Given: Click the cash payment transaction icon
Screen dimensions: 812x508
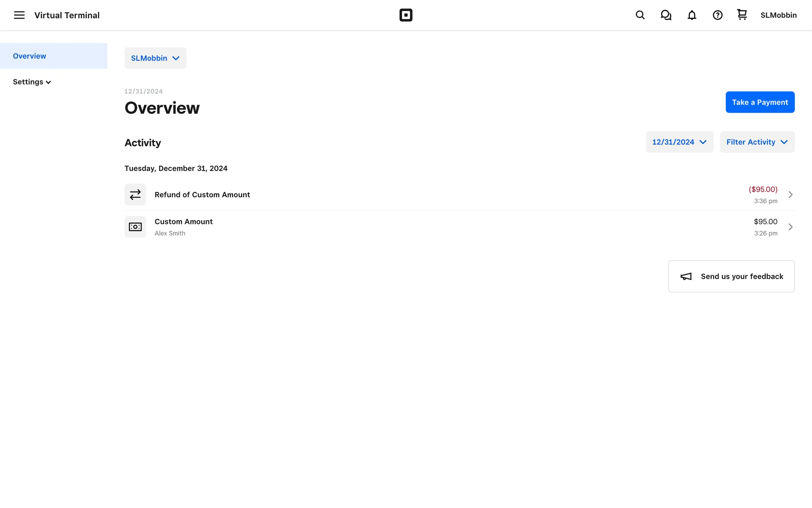Looking at the screenshot, I should [x=135, y=227].
